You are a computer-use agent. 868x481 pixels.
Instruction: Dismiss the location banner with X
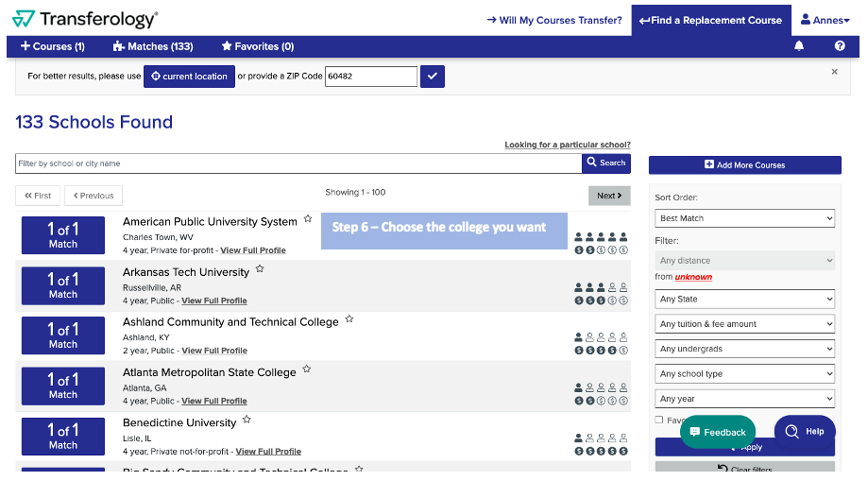point(834,72)
